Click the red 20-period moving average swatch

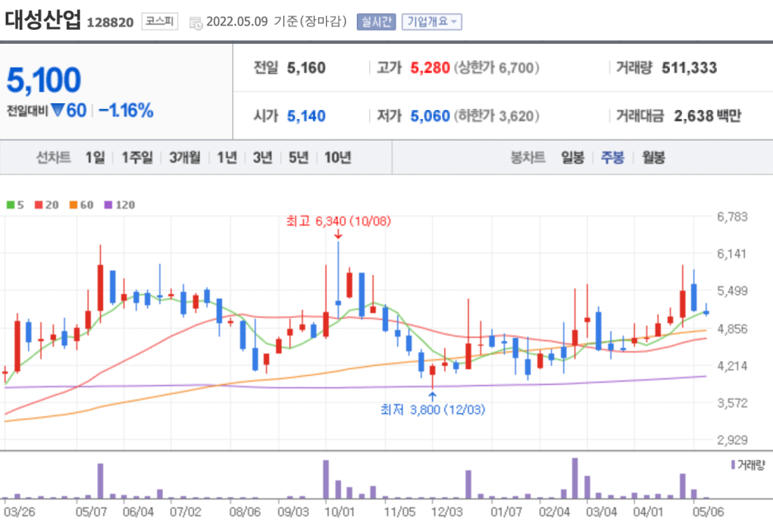click(x=39, y=205)
